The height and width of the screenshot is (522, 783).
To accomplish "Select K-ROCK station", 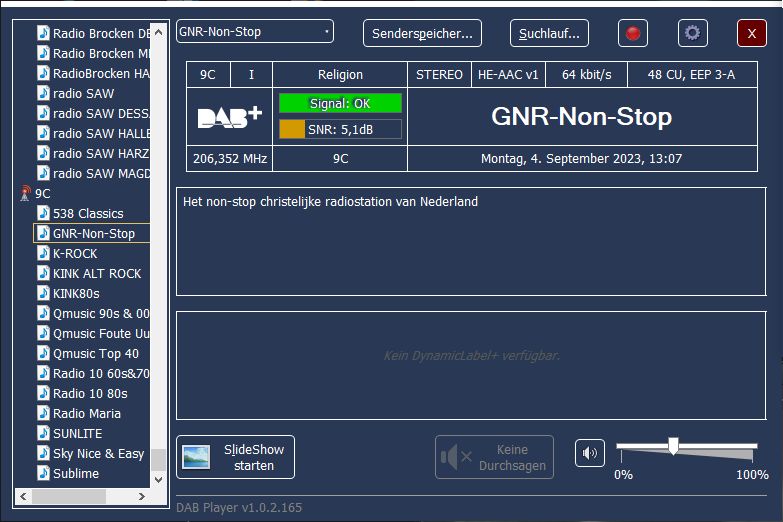I will tap(75, 254).
